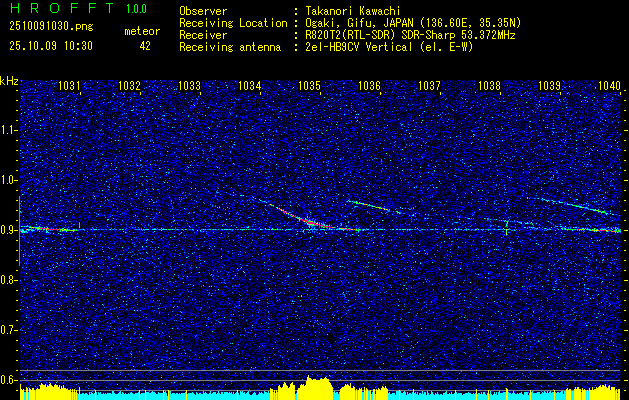This screenshot has height=400, width=629.
Task: Click the 2el-HB9CV Vertical antenna text
Action: click(x=390, y=47)
